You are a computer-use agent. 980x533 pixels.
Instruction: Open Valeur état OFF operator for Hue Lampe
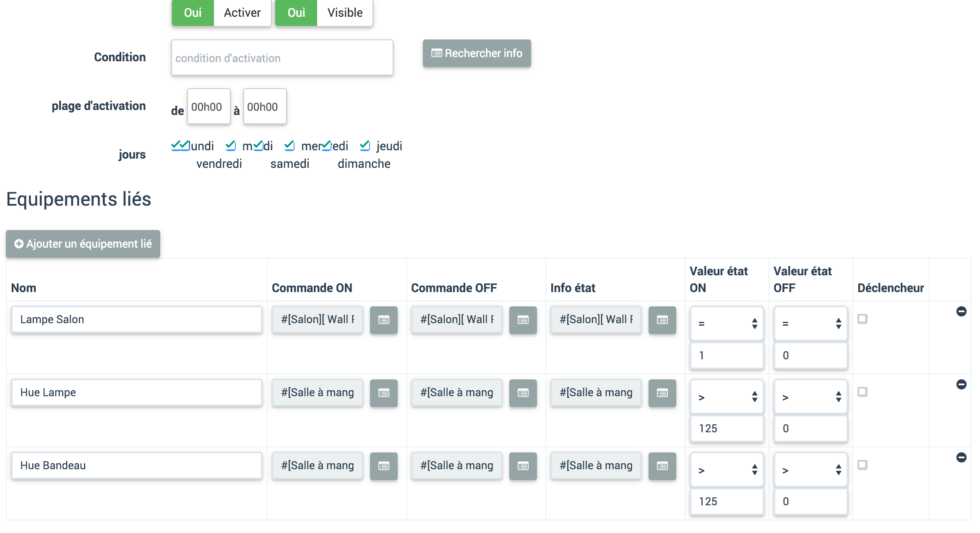(811, 397)
